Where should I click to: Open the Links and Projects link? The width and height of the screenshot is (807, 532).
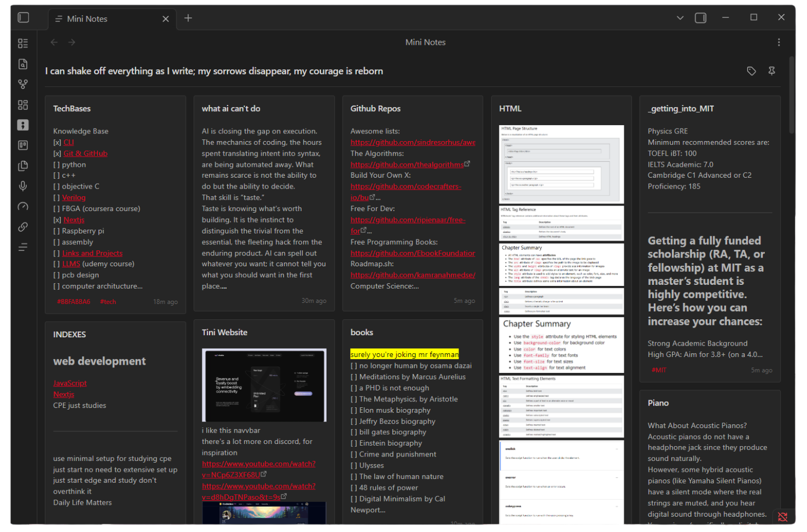tap(92, 253)
